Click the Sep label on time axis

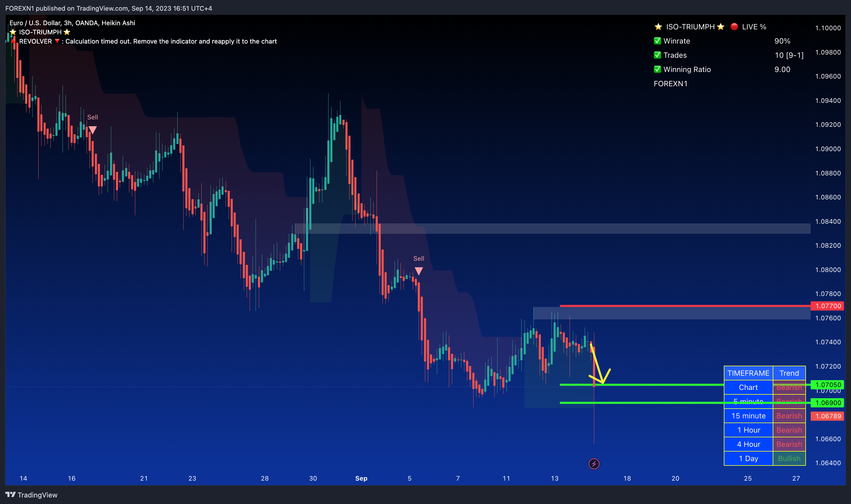coord(361,478)
